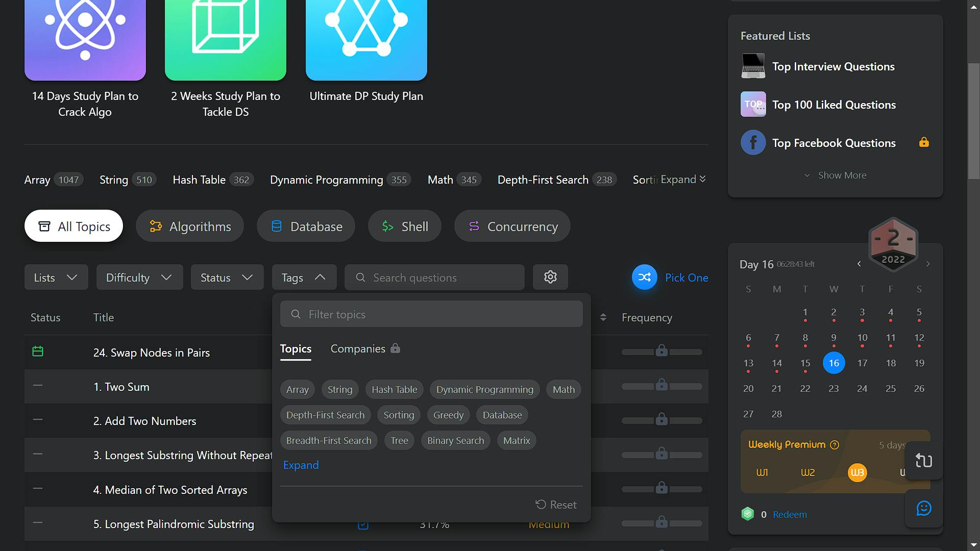Screen dimensions: 980x551
Task: Toggle the String topic chip
Action: (340, 389)
